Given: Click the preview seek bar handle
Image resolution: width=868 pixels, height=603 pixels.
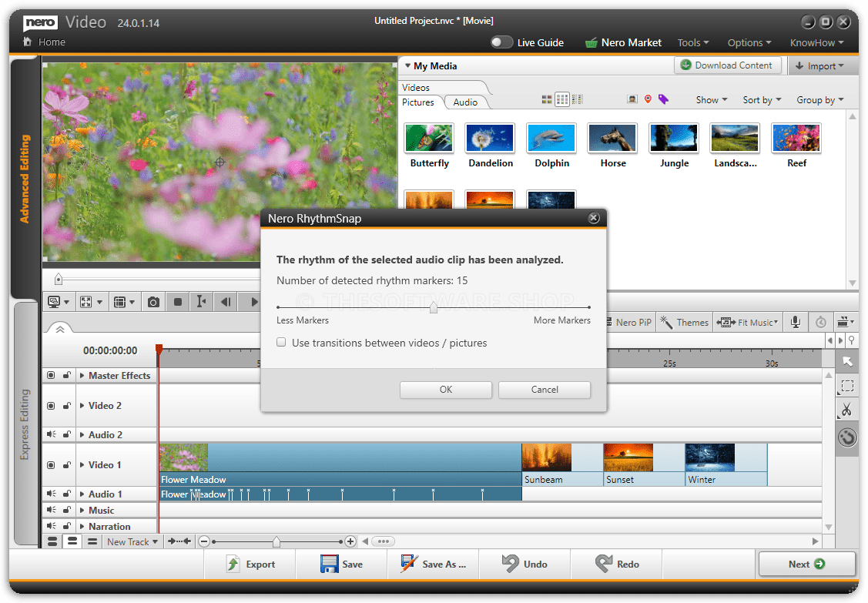Looking at the screenshot, I should [59, 279].
